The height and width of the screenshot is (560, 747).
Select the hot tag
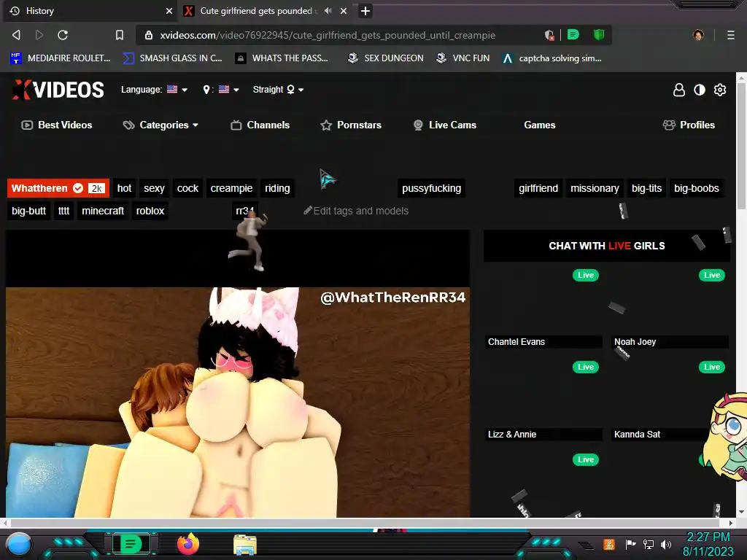pos(124,188)
